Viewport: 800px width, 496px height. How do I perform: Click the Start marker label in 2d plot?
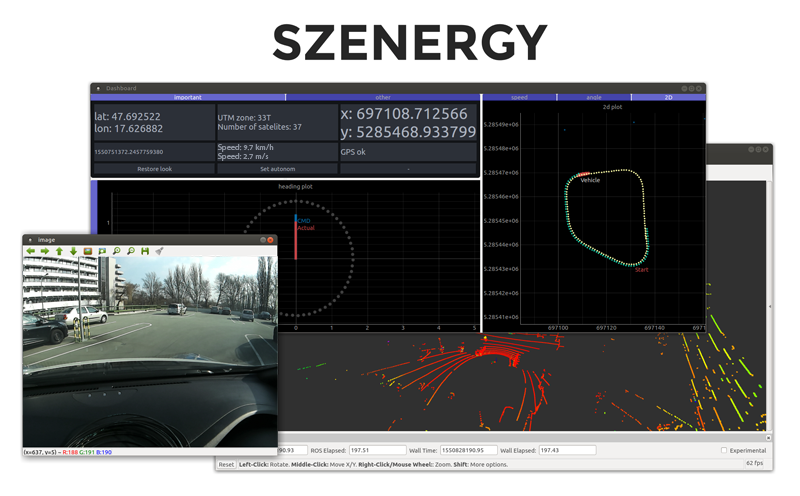pos(642,269)
